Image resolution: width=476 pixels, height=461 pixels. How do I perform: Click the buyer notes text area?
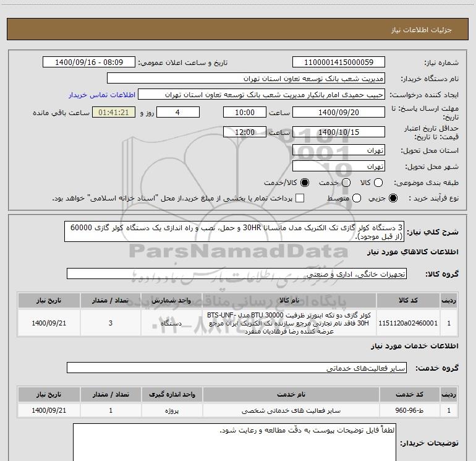click(x=234, y=442)
